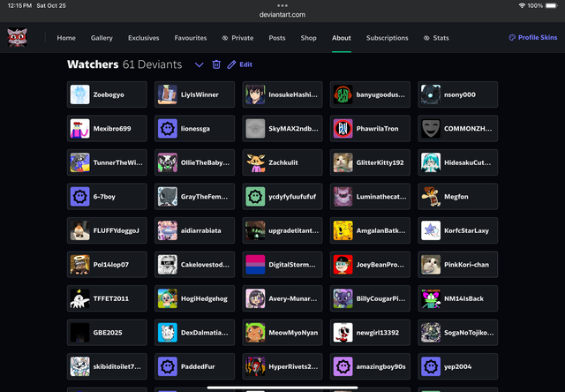The width and height of the screenshot is (565, 392).
Task: Click NM14IsBack's pink bow avatar
Action: (431, 298)
